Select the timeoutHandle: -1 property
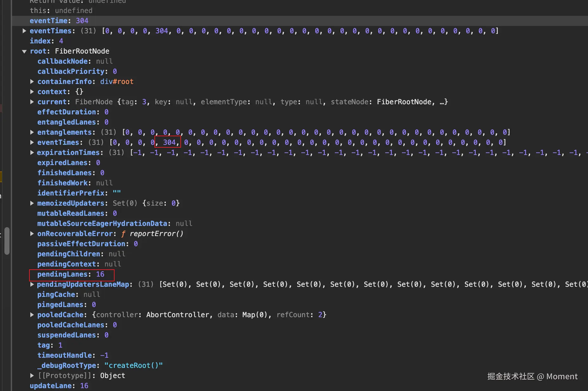Viewport: 588px width, 391px height. tap(73, 355)
